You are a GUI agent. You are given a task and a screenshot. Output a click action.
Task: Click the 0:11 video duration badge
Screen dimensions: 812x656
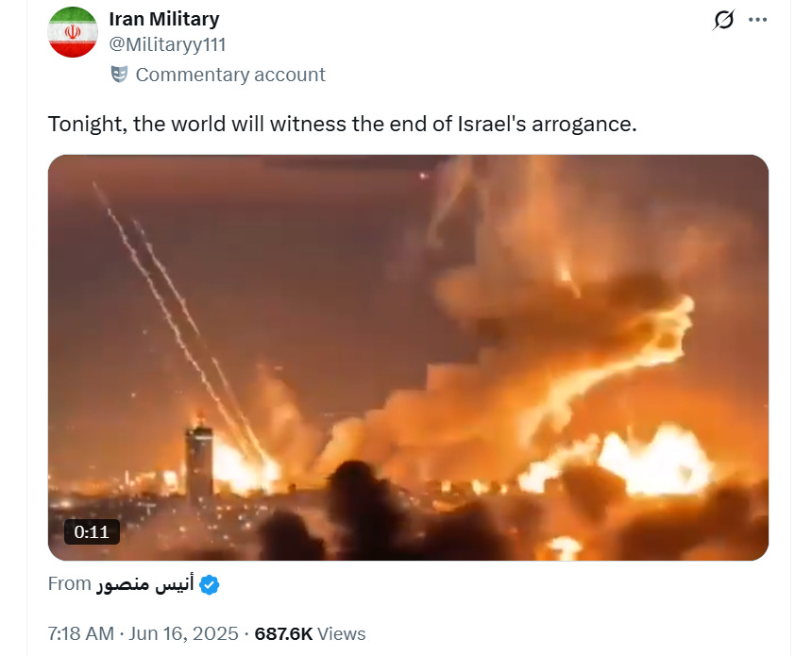92,531
